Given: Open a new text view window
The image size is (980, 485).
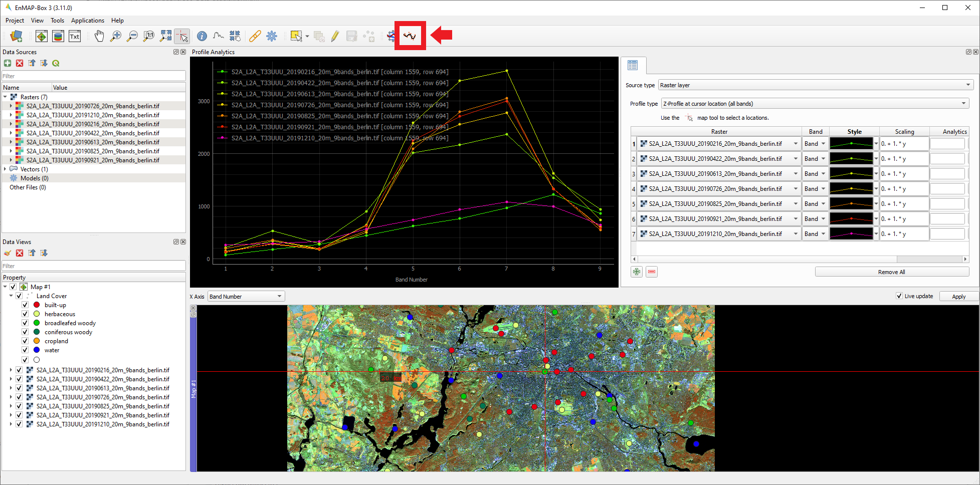Looking at the screenshot, I should pos(75,36).
